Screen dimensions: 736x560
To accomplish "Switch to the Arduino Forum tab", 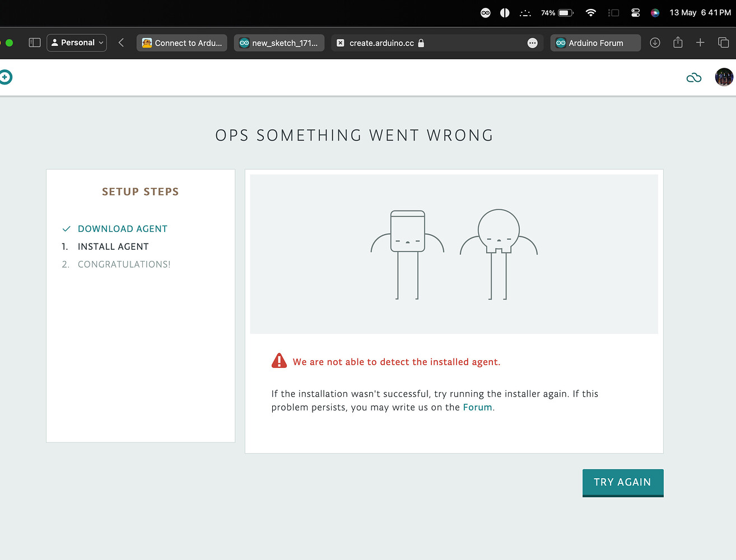I will click(x=595, y=43).
